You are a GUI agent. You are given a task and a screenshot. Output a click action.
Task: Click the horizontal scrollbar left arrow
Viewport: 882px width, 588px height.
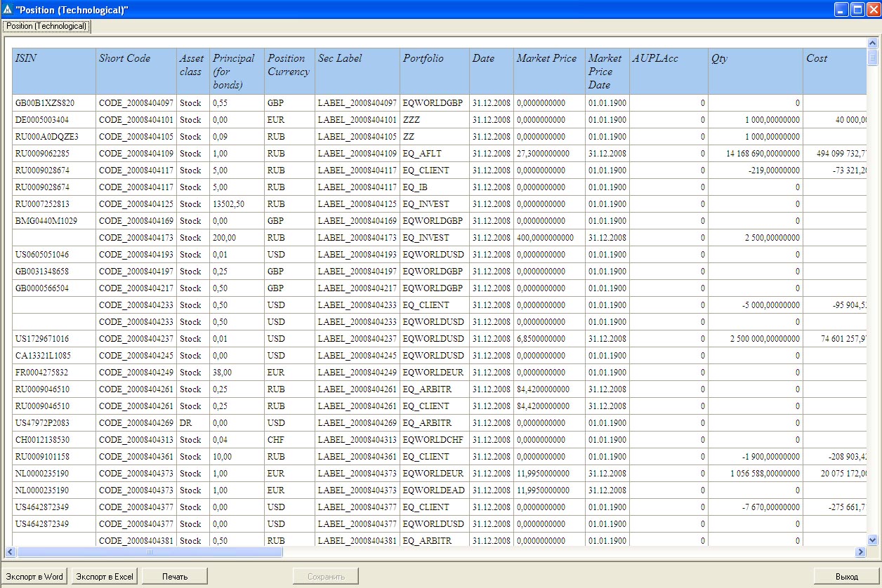pos(11,552)
